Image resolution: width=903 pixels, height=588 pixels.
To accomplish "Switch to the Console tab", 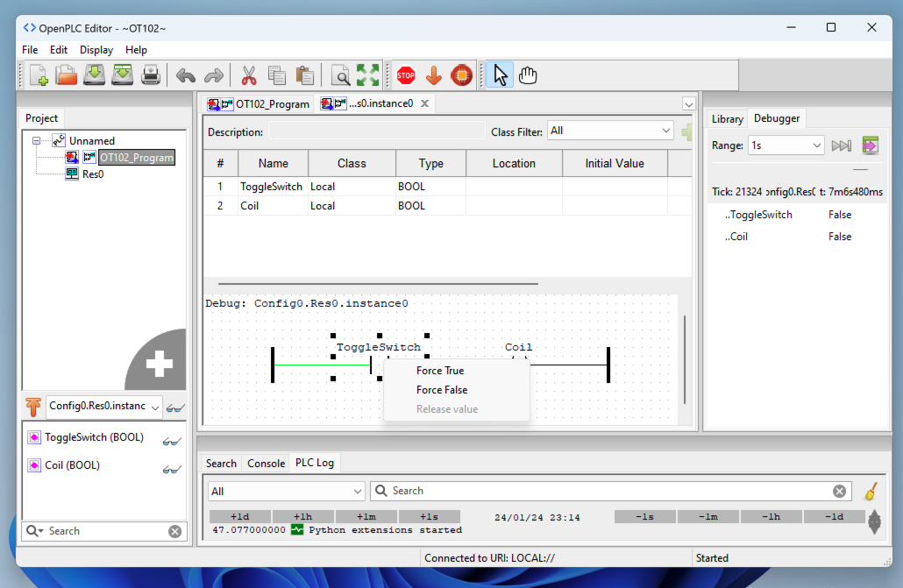I will [266, 464].
